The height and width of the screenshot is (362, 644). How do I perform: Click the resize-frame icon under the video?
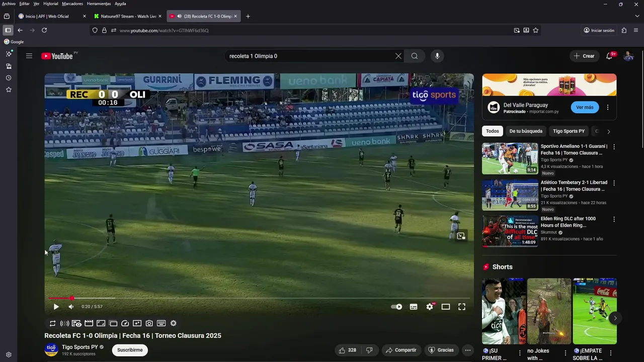click(101, 323)
